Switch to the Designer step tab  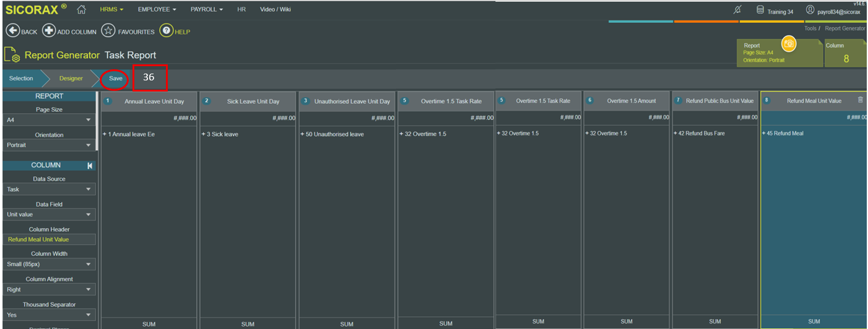click(x=71, y=79)
